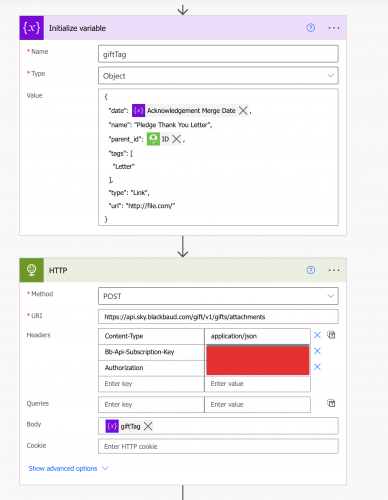Image resolution: width=388 pixels, height=500 pixels.
Task: Click the Enter HTTP cookie field
Action: point(218,446)
